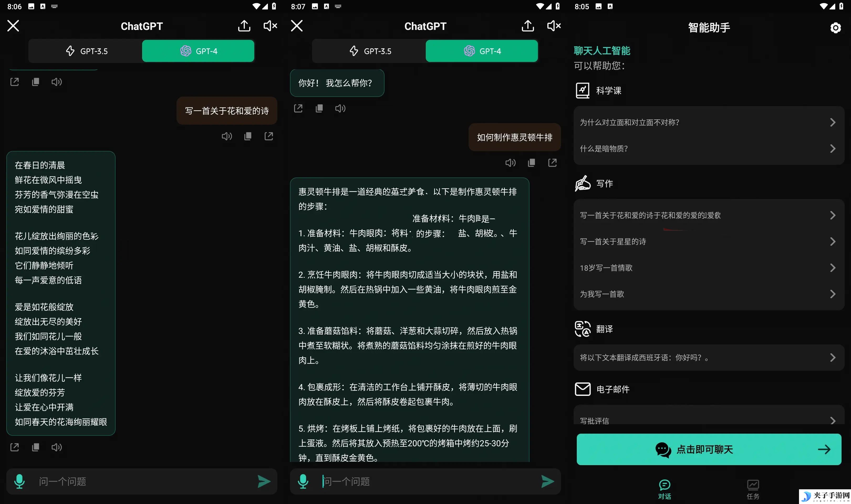
Task: Open 写一首关于花和爱的诗 suggestion in 写作
Action: pos(709,215)
